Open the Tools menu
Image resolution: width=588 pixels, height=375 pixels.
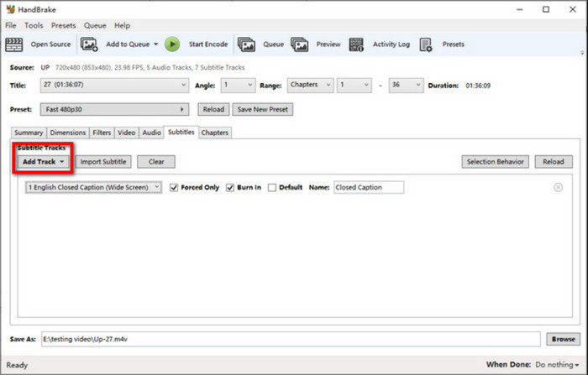[34, 25]
